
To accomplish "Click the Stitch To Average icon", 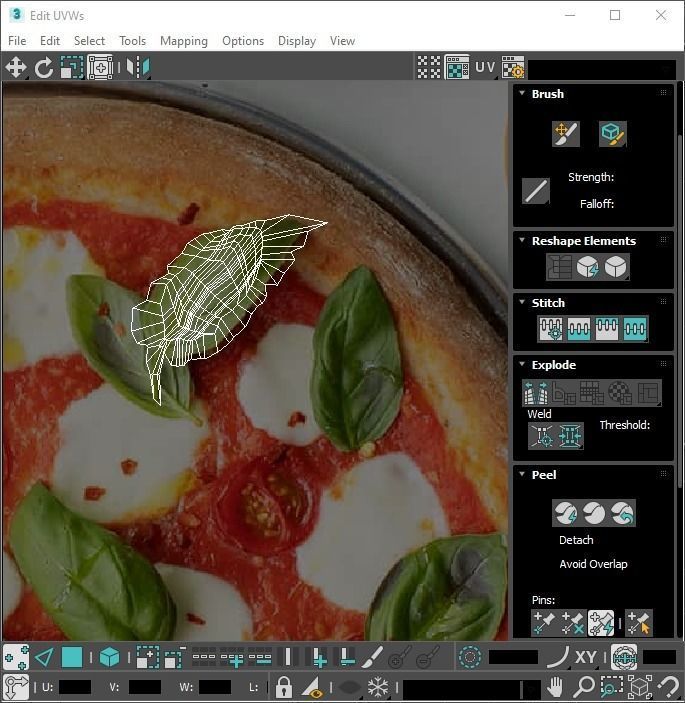I will coord(579,329).
